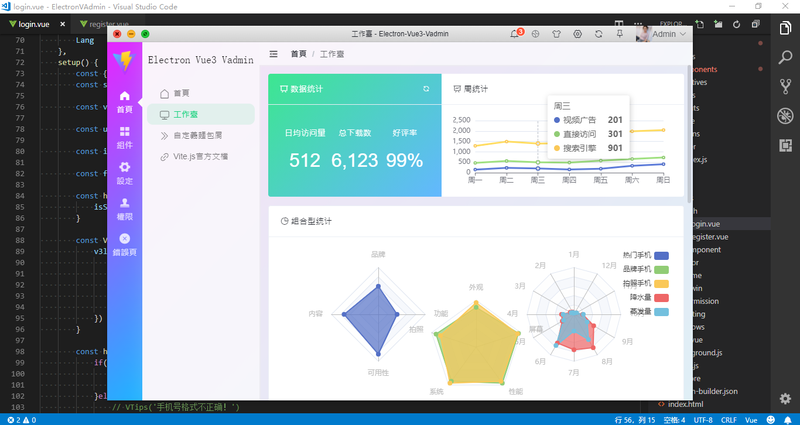This screenshot has width=800, height=425.
Task: Open VS Code Search icon
Action: [x=785, y=57]
